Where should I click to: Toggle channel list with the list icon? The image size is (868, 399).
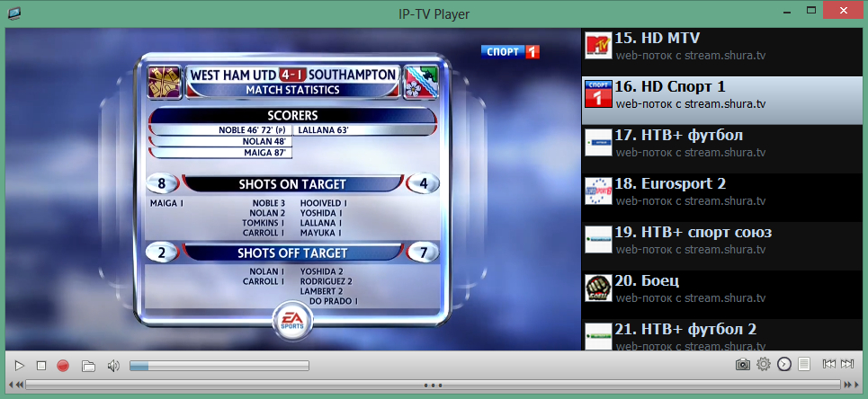pyautogui.click(x=804, y=364)
